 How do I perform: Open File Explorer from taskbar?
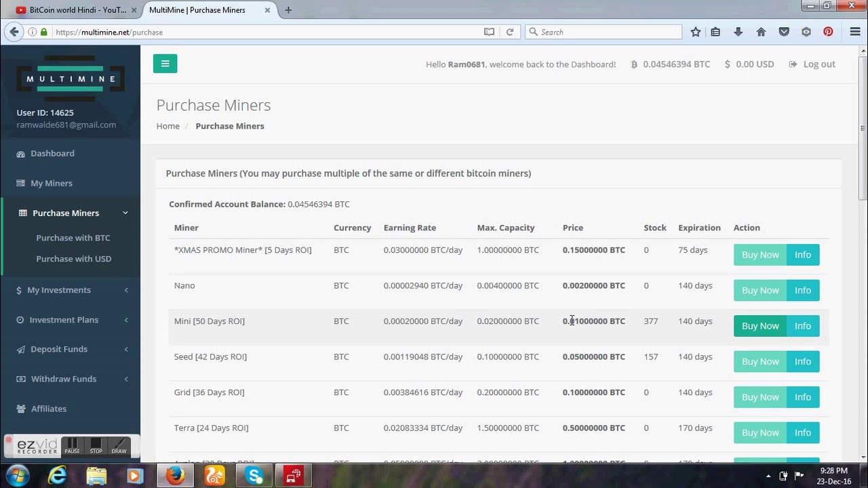[x=96, y=476]
